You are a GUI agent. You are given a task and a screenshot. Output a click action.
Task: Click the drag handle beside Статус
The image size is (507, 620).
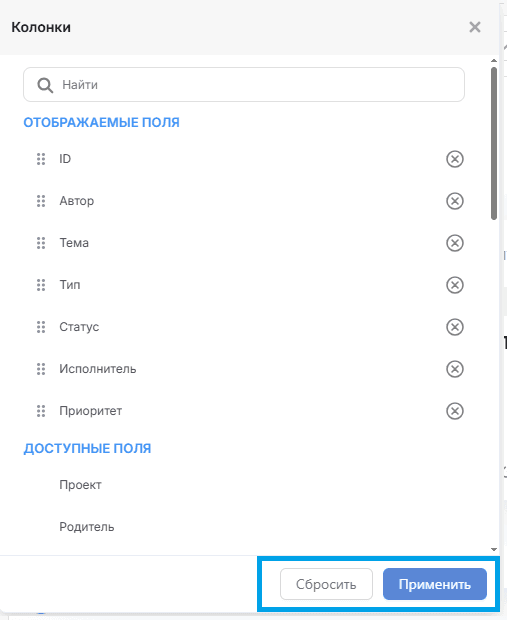coord(41,327)
